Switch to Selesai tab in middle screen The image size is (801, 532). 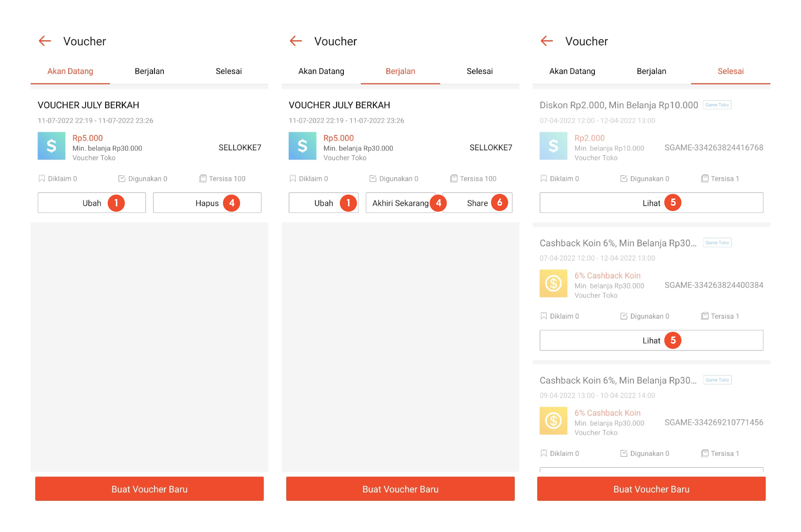click(x=479, y=71)
